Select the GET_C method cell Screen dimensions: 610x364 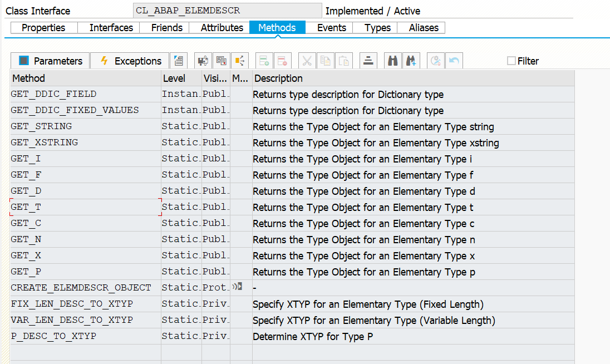click(x=86, y=223)
